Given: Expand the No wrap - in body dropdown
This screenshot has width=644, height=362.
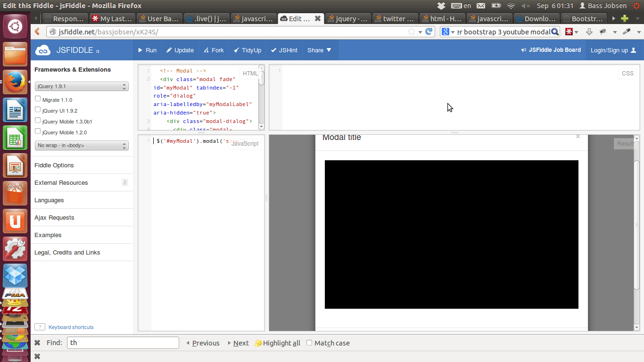Looking at the screenshot, I should tap(82, 146).
